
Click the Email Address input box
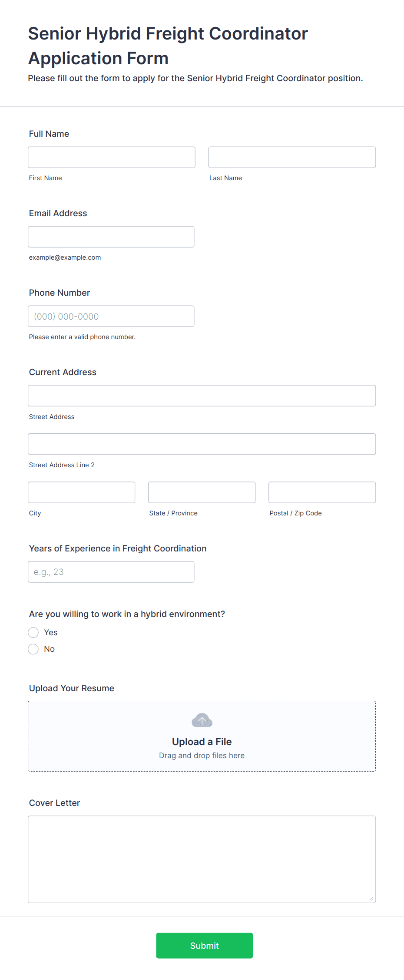(111, 237)
